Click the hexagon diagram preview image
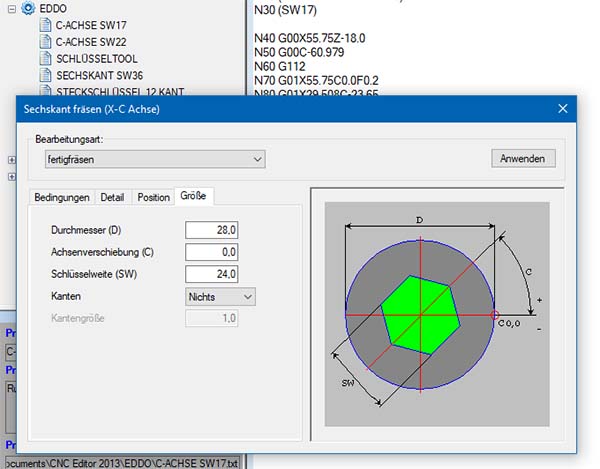The height and width of the screenshot is (469, 600). 437,314
